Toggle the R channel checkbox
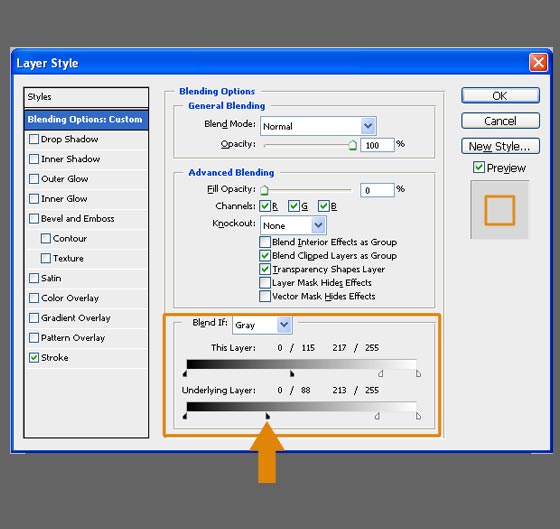 click(x=265, y=206)
